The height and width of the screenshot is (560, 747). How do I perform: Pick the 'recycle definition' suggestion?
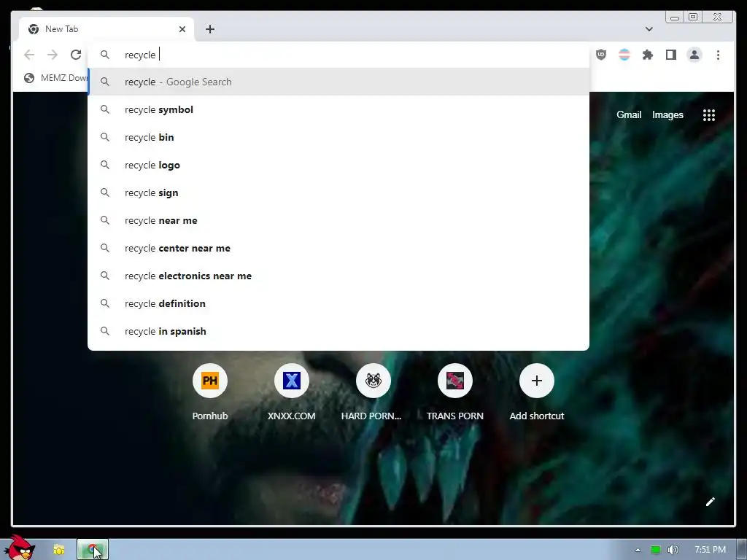click(338, 303)
